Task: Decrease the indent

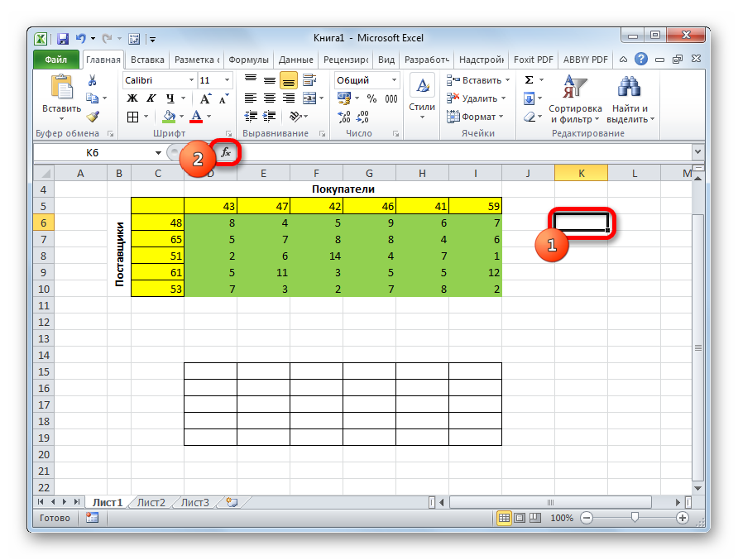Action: click(252, 117)
